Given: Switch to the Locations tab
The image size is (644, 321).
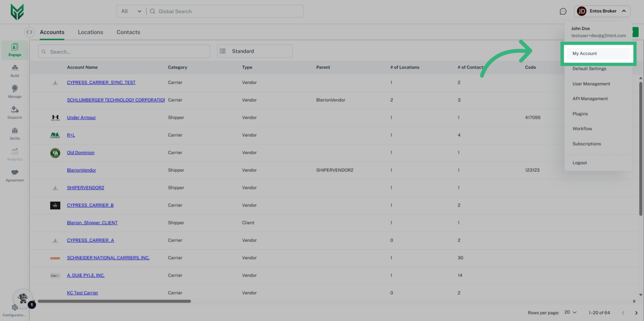Looking at the screenshot, I should 91,32.
